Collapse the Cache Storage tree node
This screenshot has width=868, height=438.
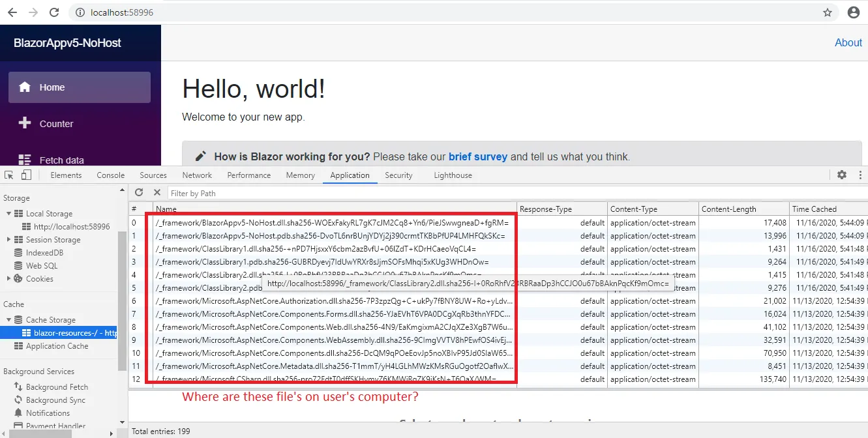(x=8, y=320)
